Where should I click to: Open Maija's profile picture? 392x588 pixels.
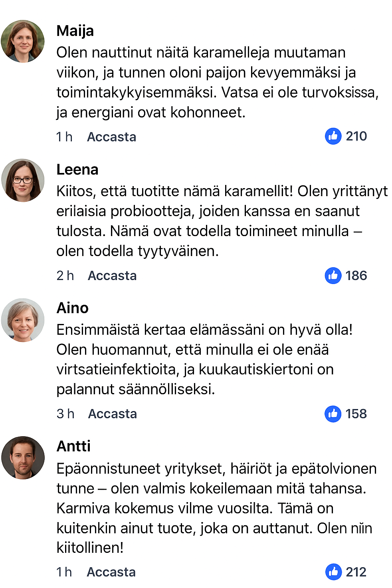(23, 42)
